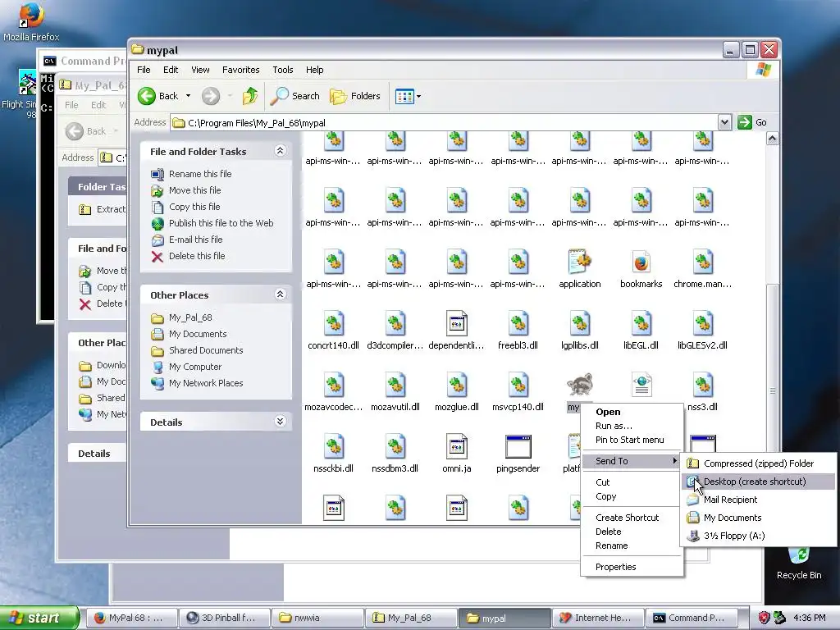
Task: Open the View menu in mypal window
Action: (200, 70)
